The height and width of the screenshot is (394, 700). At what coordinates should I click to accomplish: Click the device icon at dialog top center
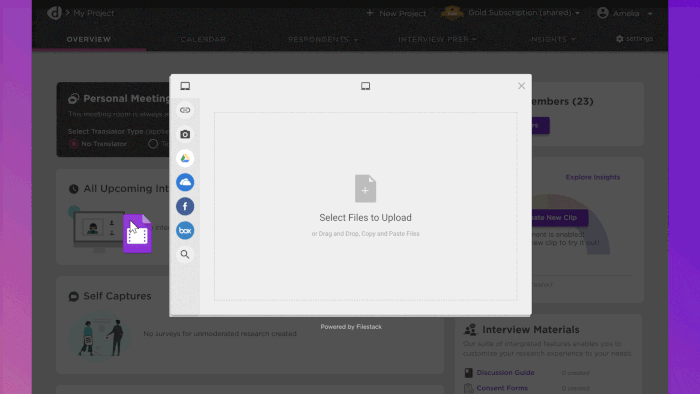365,86
